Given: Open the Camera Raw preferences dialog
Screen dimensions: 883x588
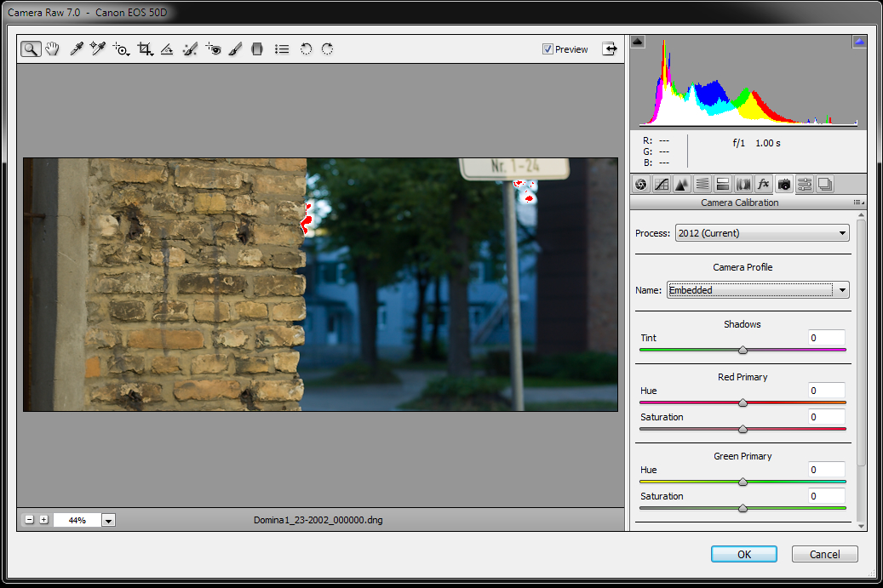Looking at the screenshot, I should click(x=282, y=49).
